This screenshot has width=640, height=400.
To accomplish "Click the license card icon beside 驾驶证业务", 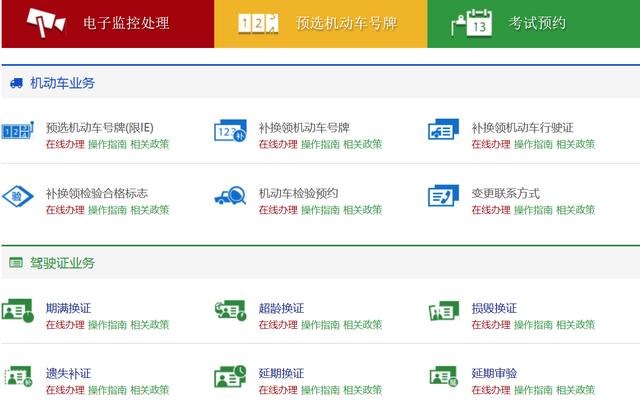I will click(16, 262).
